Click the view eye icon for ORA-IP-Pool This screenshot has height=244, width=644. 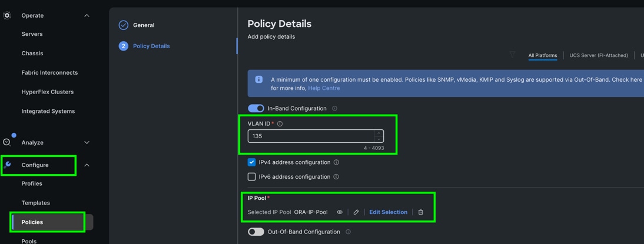point(340,212)
